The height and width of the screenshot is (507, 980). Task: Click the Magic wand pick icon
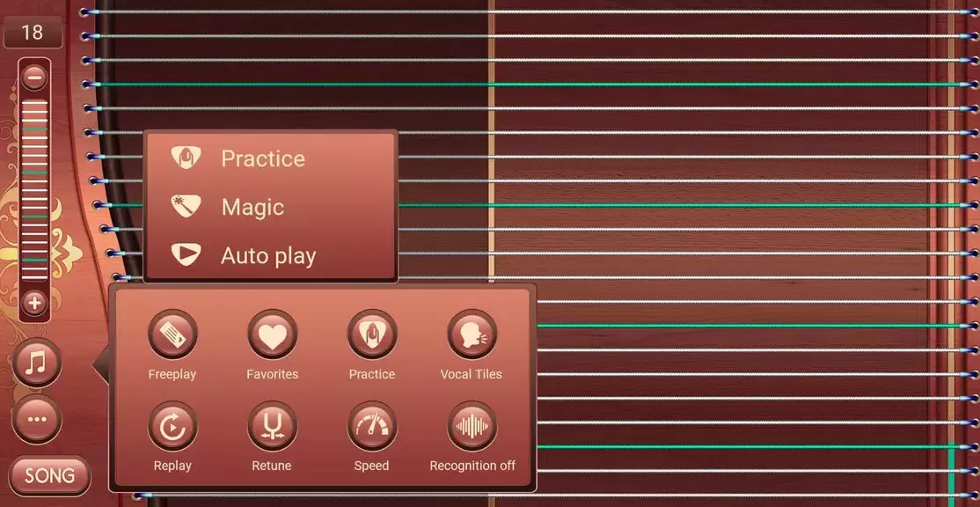[x=185, y=207]
